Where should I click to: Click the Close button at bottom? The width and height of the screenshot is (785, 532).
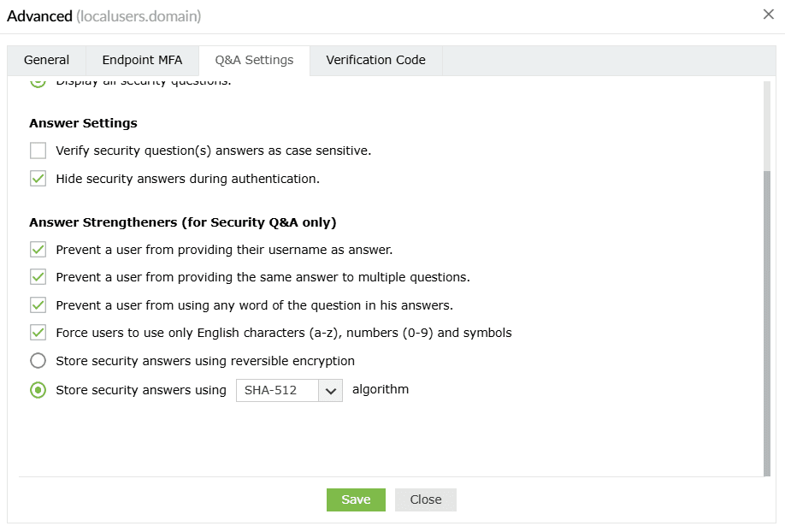coord(425,499)
